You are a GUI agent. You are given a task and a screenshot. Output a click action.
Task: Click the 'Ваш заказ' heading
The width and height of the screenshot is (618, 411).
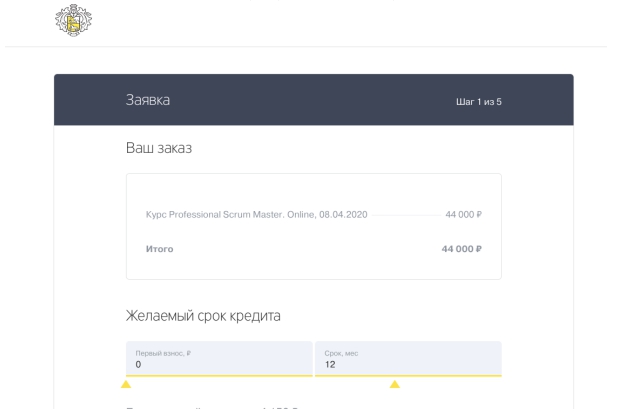tap(159, 148)
